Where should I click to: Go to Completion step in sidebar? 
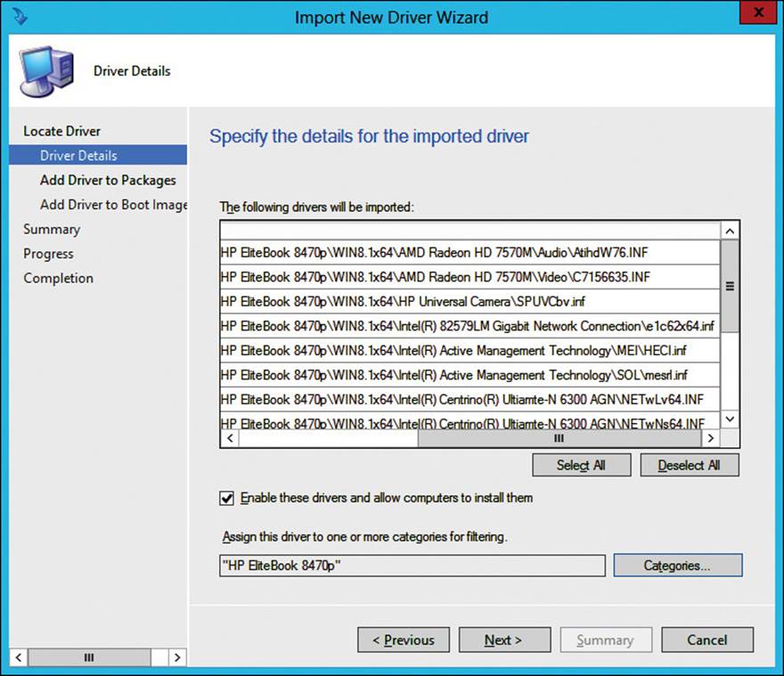tap(58, 278)
